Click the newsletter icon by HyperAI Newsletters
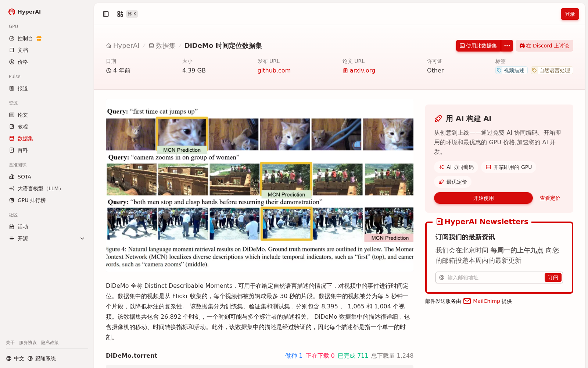The width and height of the screenshot is (588, 368). click(440, 222)
